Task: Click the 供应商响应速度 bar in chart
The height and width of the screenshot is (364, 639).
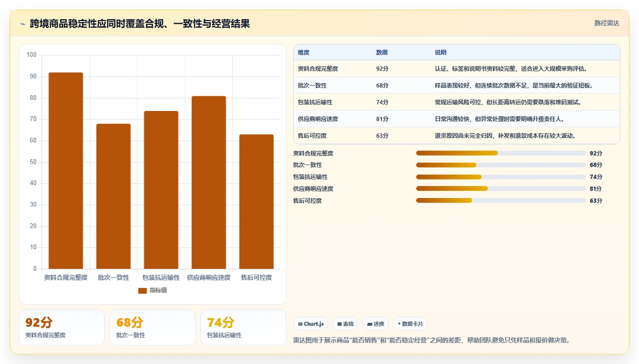Action: [x=209, y=182]
